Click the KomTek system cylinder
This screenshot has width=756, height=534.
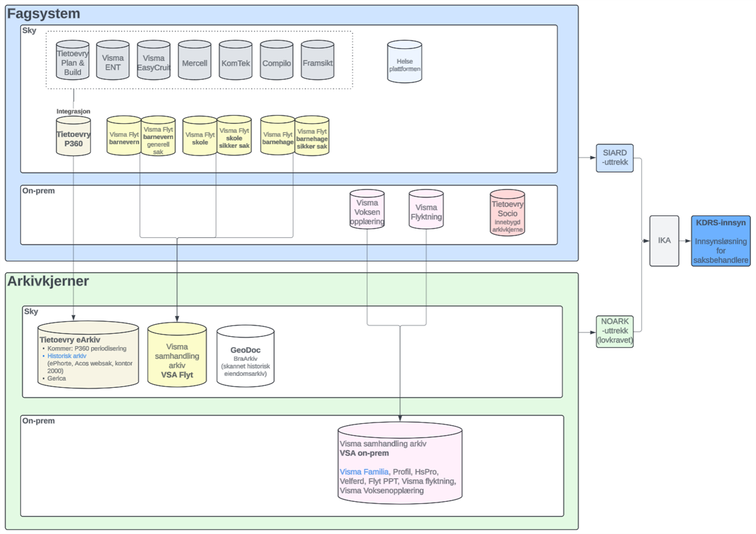[236, 61]
